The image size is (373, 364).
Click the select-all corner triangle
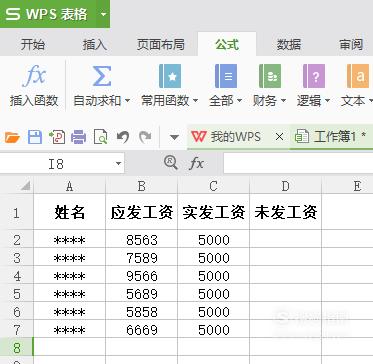pos(25,186)
